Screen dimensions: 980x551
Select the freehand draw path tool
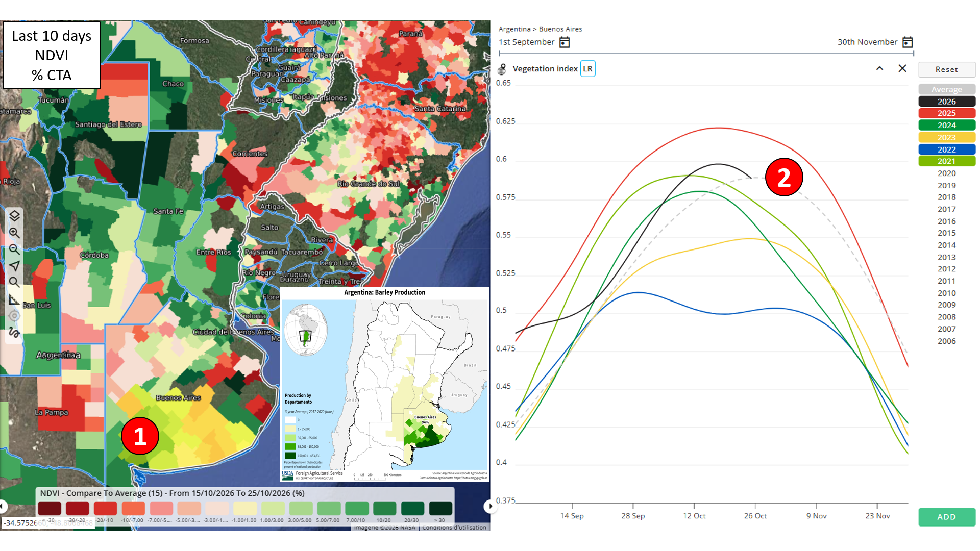tap(14, 333)
